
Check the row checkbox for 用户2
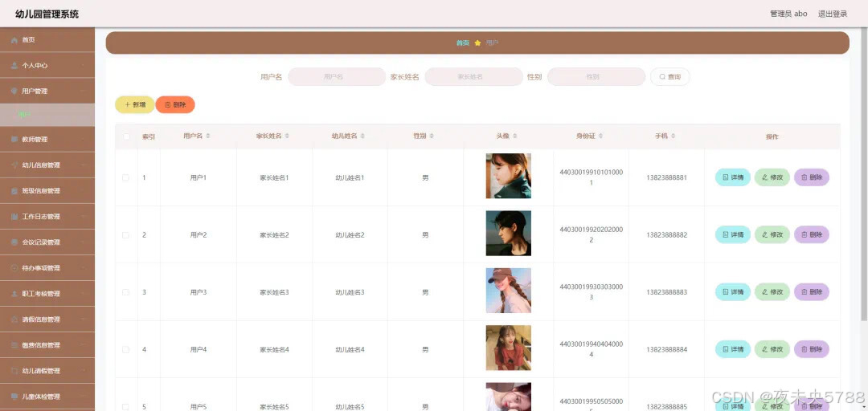125,235
